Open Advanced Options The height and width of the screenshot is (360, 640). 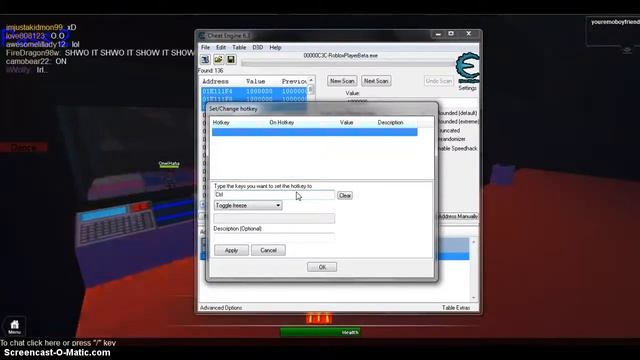[x=221, y=308]
